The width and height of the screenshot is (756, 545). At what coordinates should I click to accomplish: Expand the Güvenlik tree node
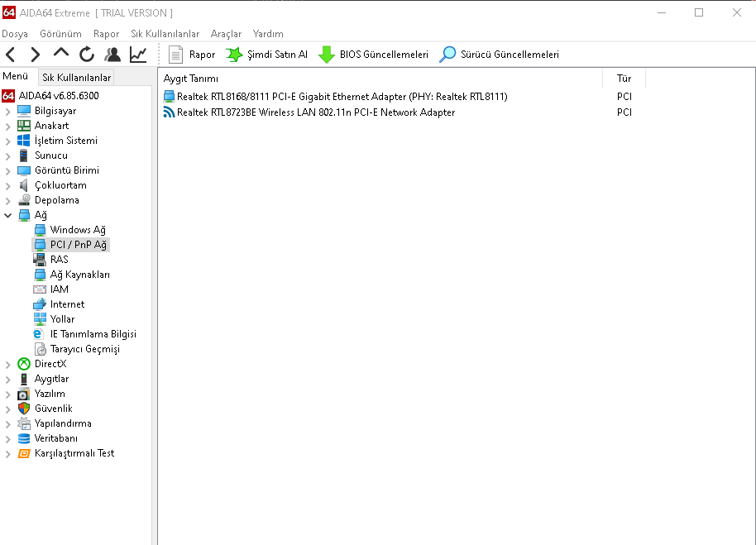[x=7, y=409]
